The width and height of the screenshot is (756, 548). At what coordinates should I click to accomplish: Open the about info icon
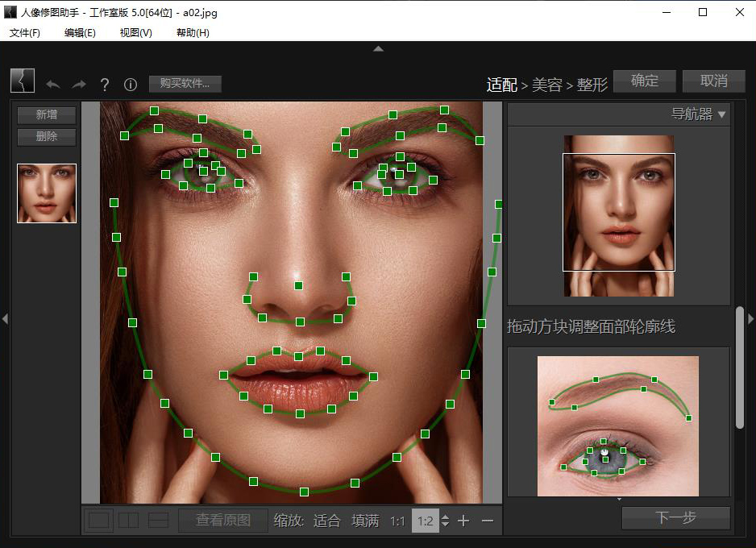(x=130, y=85)
